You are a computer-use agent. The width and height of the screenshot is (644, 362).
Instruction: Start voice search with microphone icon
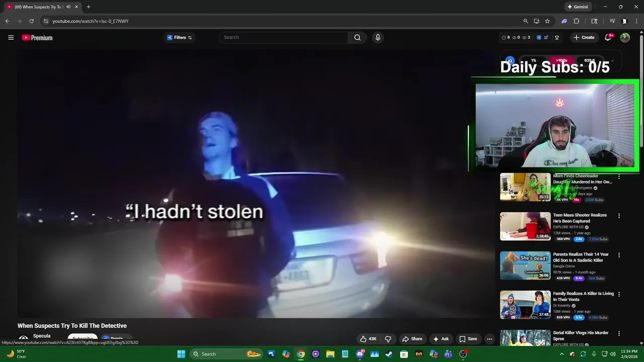(x=378, y=37)
